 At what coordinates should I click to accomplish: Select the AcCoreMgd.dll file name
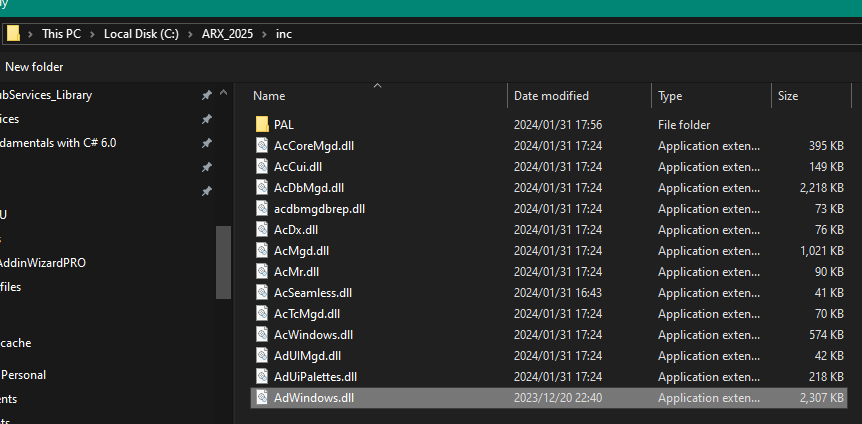[314, 146]
